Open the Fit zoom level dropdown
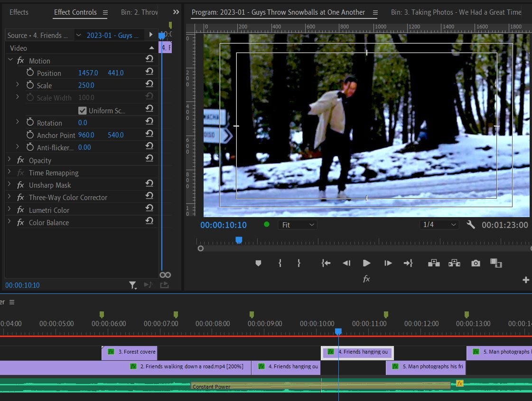Viewport: 532px width, 401px height. click(x=298, y=225)
